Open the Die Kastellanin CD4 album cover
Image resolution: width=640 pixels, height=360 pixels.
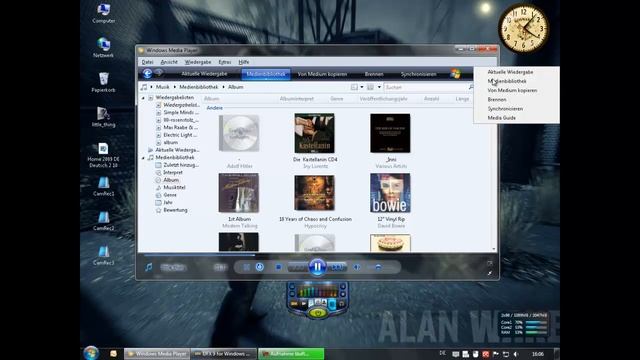[x=314, y=133]
